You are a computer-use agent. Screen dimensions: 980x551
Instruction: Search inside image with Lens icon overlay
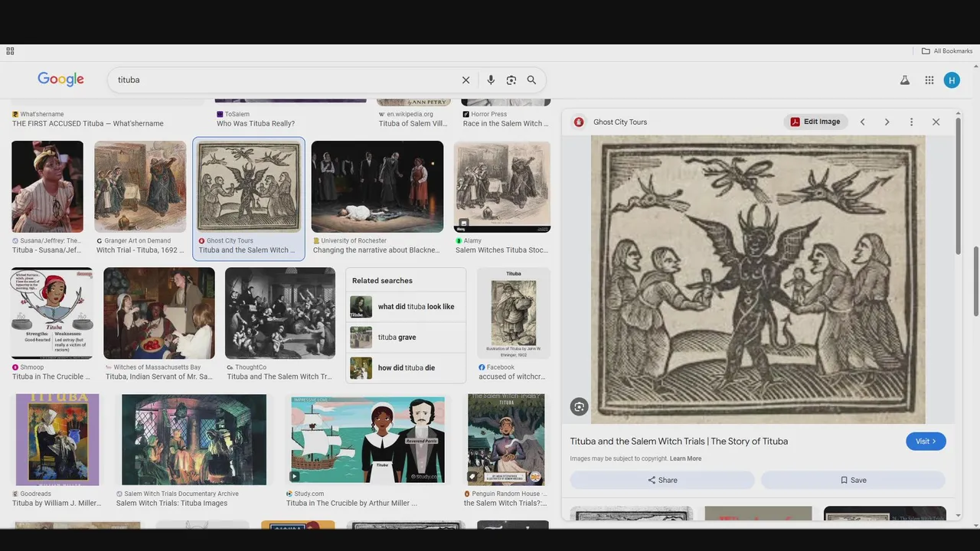[580, 407]
